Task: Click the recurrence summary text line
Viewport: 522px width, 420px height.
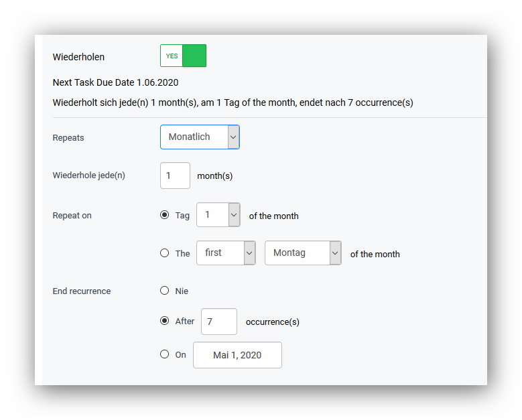Action: click(233, 102)
